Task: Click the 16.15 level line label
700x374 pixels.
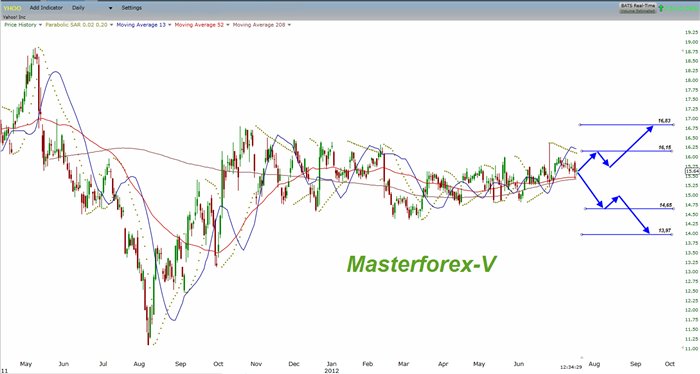Action: [665, 147]
